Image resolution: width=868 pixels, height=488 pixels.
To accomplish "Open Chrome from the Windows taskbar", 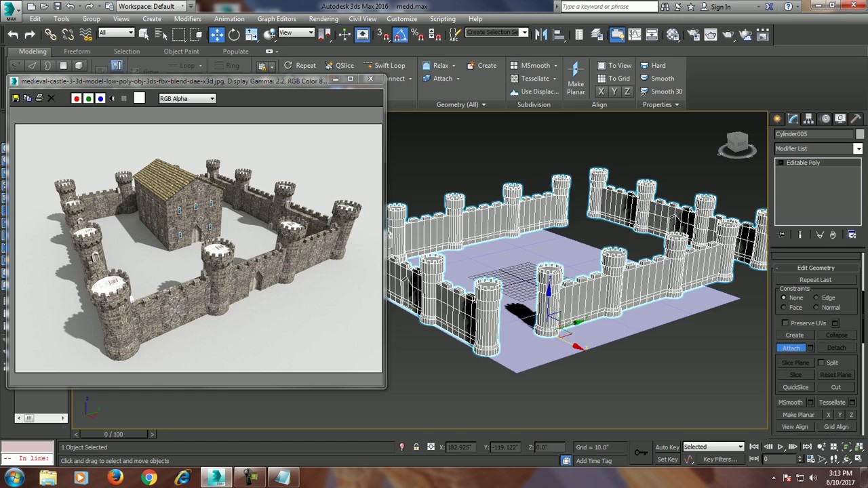I will [x=149, y=478].
